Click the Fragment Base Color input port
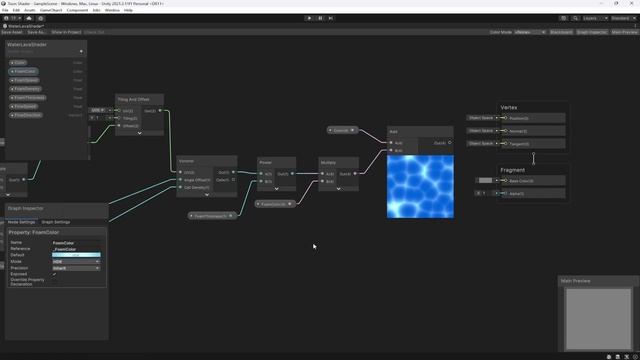 505,180
